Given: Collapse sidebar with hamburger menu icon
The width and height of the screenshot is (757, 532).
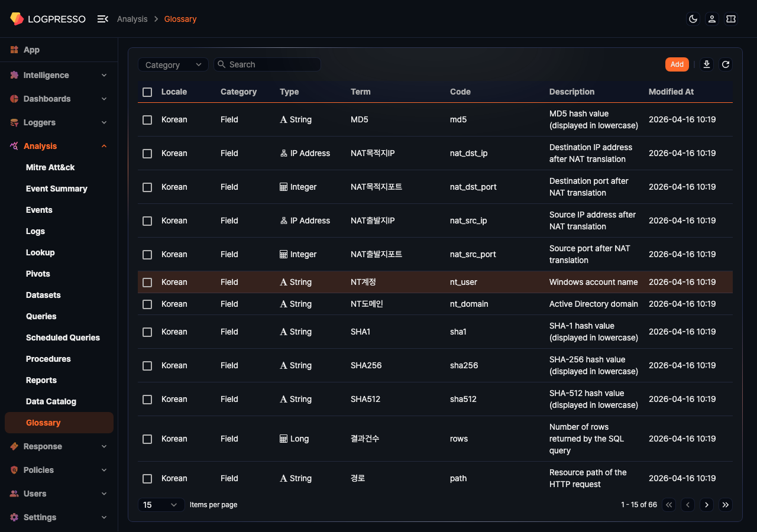Looking at the screenshot, I should (x=102, y=19).
